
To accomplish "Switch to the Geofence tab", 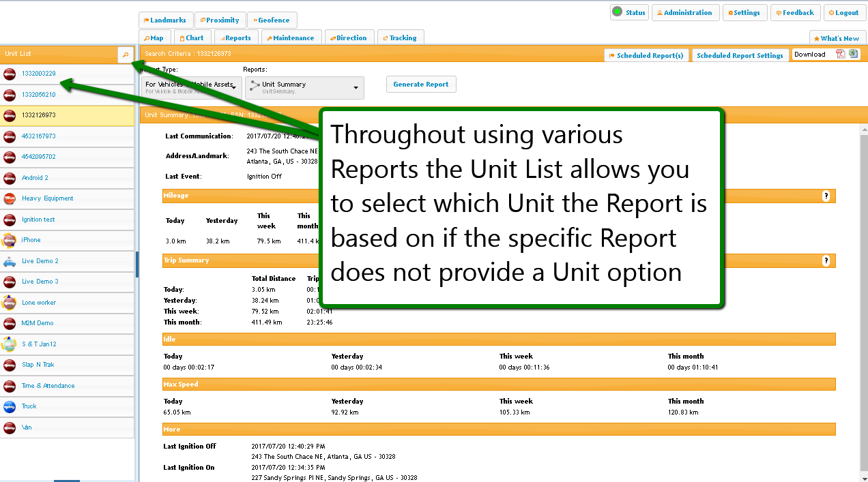I will [x=272, y=20].
